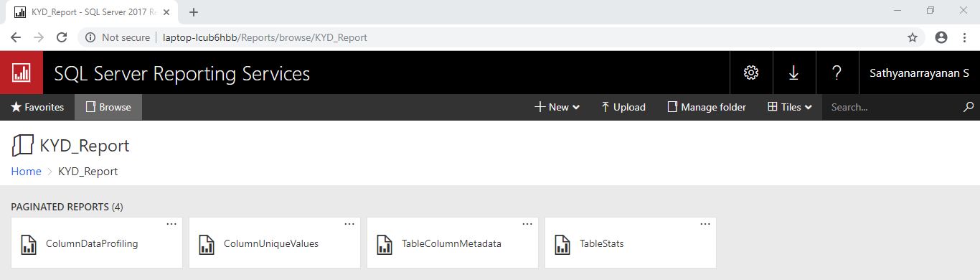Select the Browse tab
The width and height of the screenshot is (980, 280).
coord(108,107)
